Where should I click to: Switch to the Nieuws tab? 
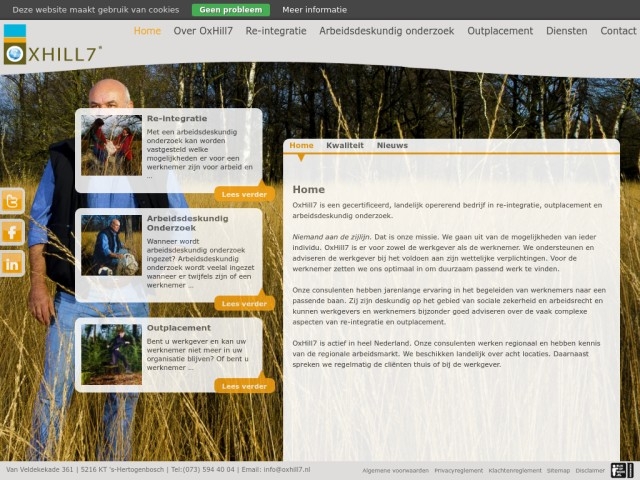click(392, 146)
